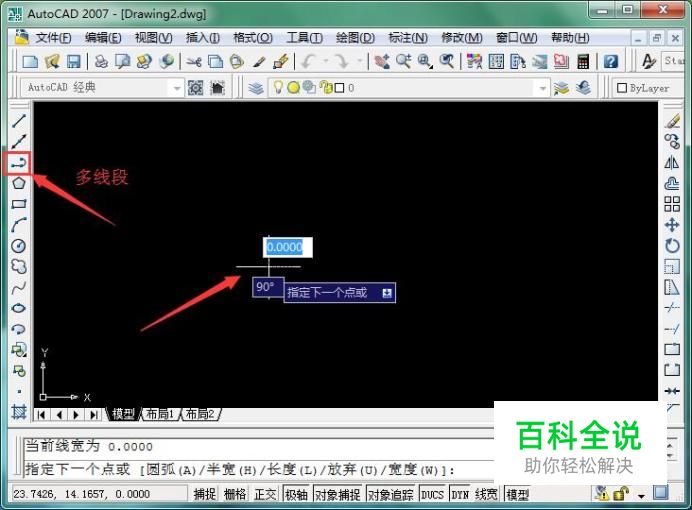Select the Ellipse Arc tool

(19, 329)
